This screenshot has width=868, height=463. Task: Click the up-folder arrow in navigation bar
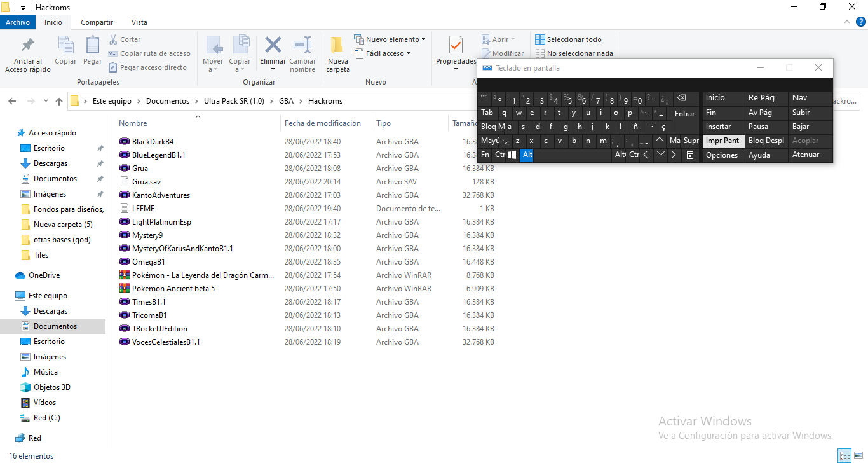[59, 101]
